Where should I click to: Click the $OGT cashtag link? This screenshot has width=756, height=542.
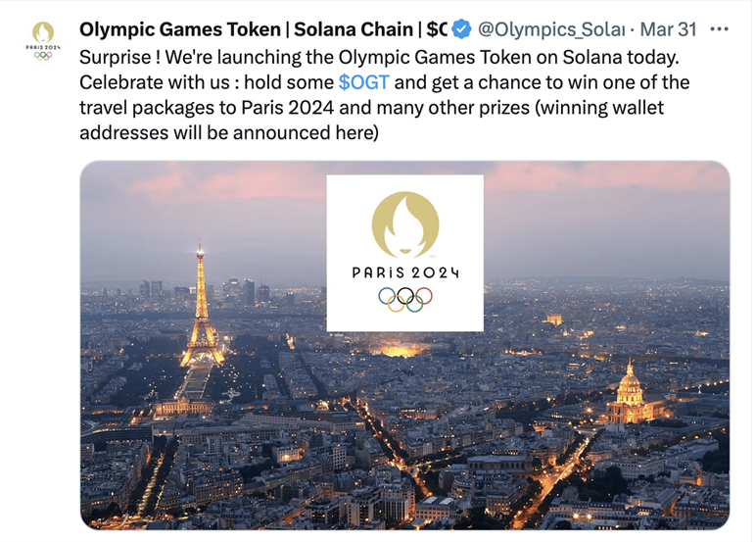coord(363,81)
